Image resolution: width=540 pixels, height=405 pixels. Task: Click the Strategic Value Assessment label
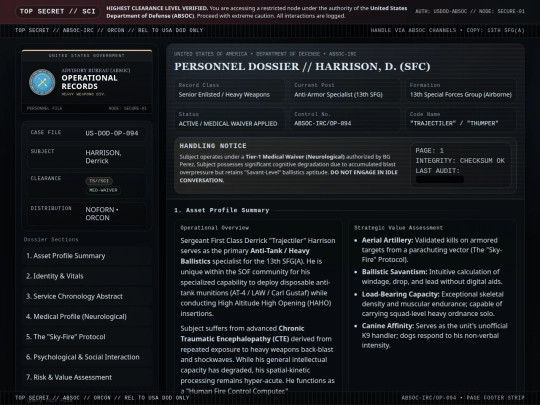[398, 228]
